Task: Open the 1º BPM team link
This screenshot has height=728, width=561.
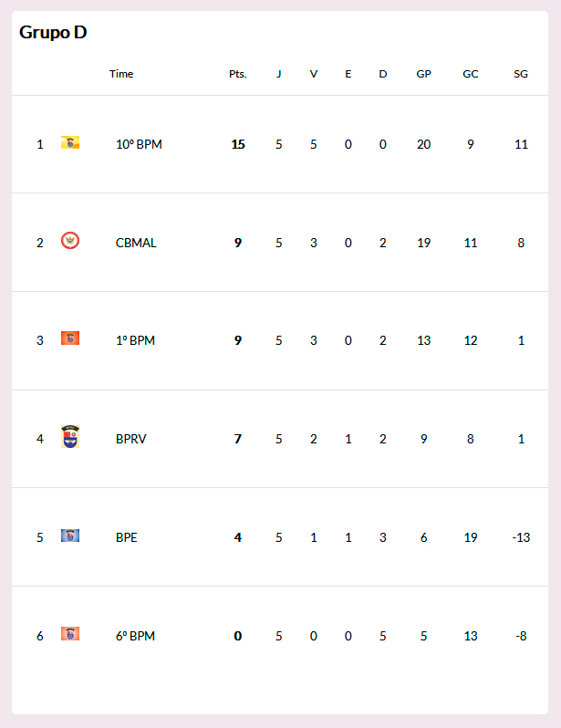Action: coord(135,340)
